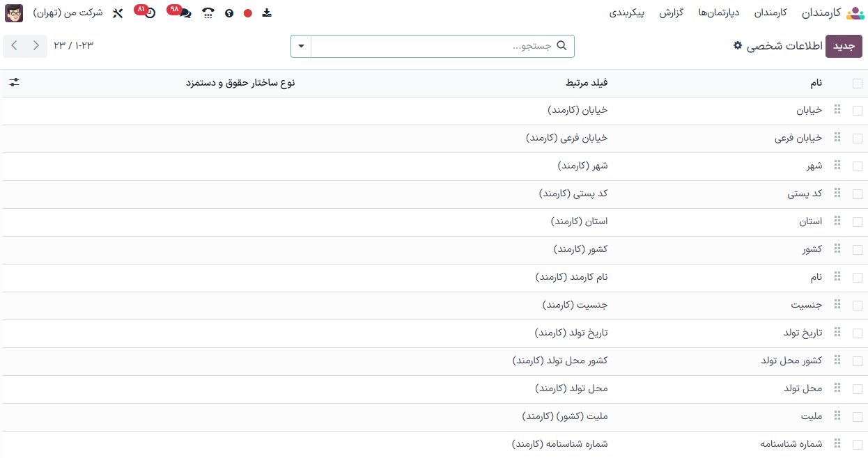Tick the checkbox for the خیابان row
This screenshot has height=458, width=868.
click(857, 111)
